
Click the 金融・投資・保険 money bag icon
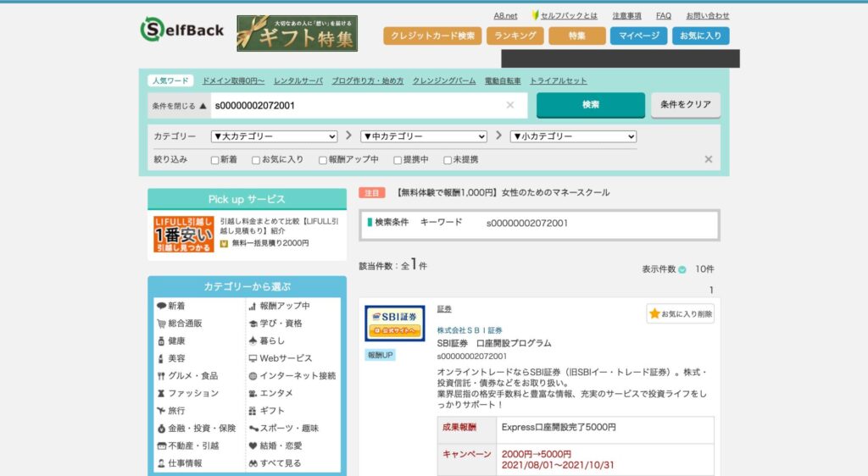tap(161, 429)
